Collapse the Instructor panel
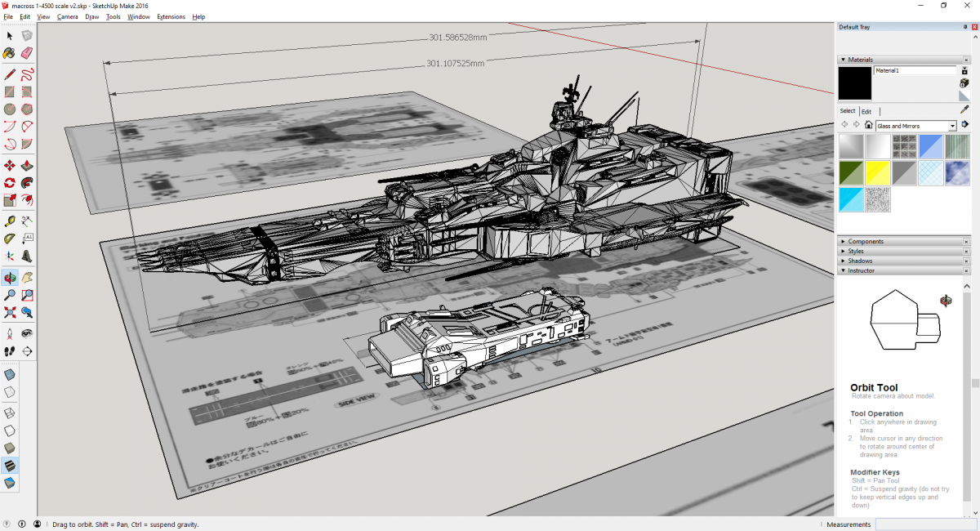The image size is (980, 531). tap(842, 270)
